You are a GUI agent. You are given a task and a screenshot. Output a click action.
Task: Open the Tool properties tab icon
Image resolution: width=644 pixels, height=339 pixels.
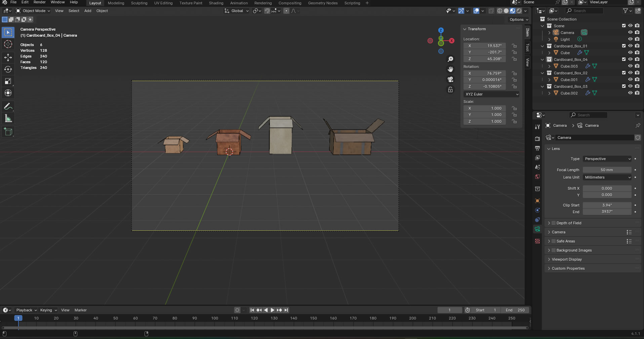coord(537,127)
